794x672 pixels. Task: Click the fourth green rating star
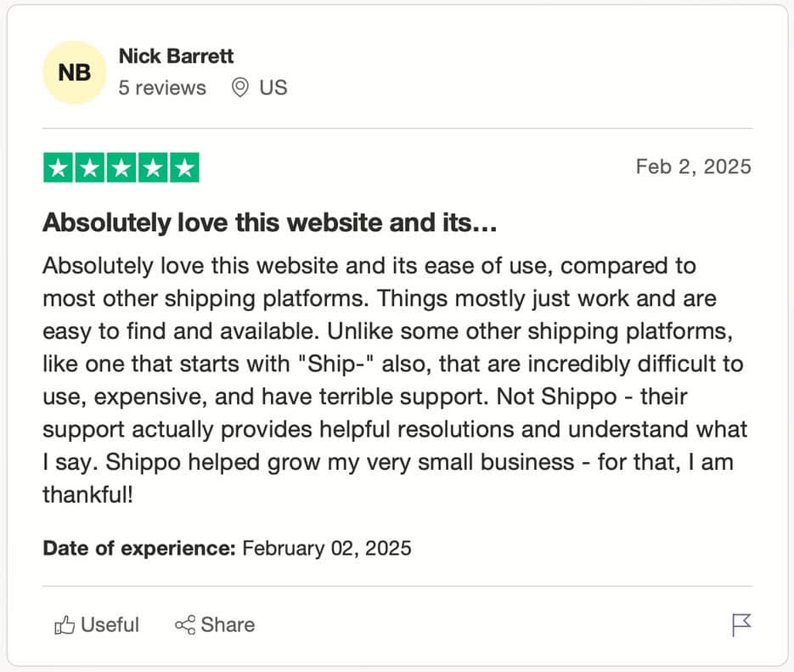pos(153,167)
